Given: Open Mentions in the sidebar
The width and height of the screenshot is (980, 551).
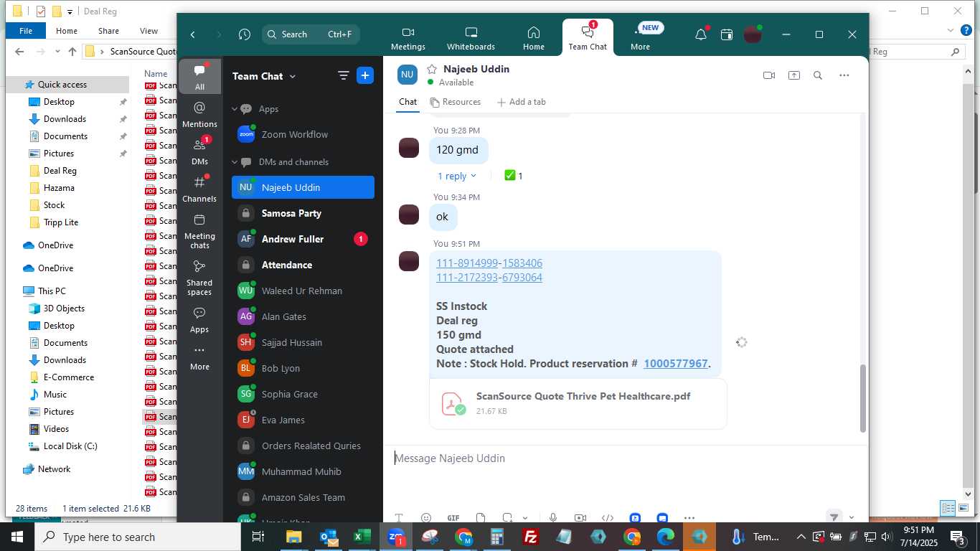Looking at the screenshot, I should pos(199,115).
